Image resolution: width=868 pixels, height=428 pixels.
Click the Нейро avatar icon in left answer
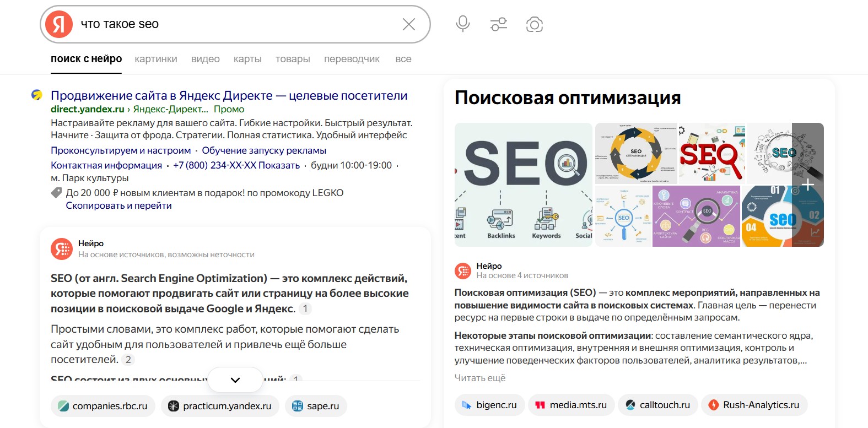pos(62,249)
